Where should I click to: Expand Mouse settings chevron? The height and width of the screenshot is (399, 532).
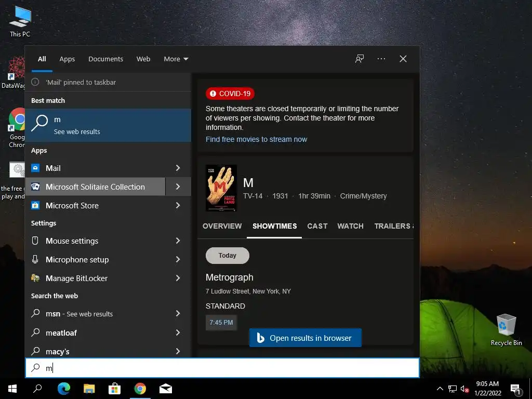click(178, 241)
